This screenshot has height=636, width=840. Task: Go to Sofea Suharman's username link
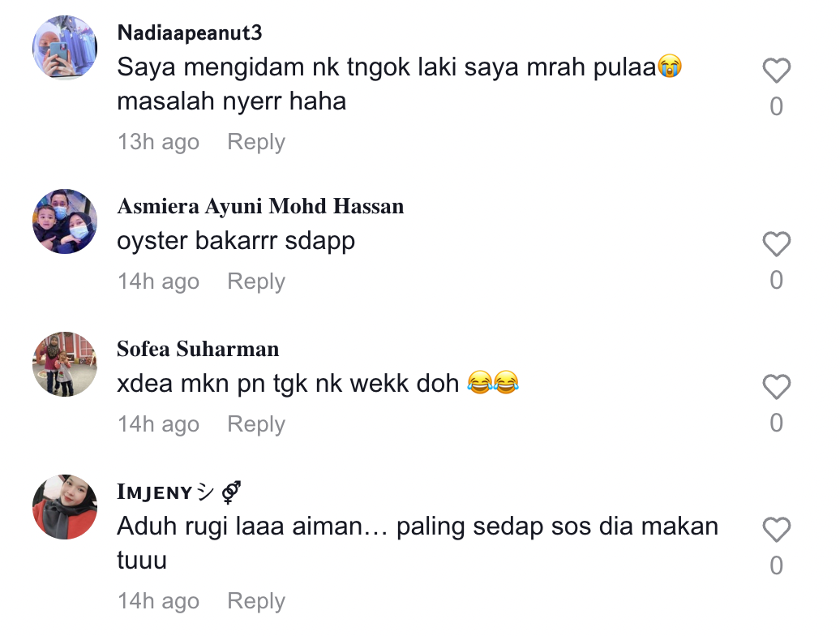click(198, 349)
